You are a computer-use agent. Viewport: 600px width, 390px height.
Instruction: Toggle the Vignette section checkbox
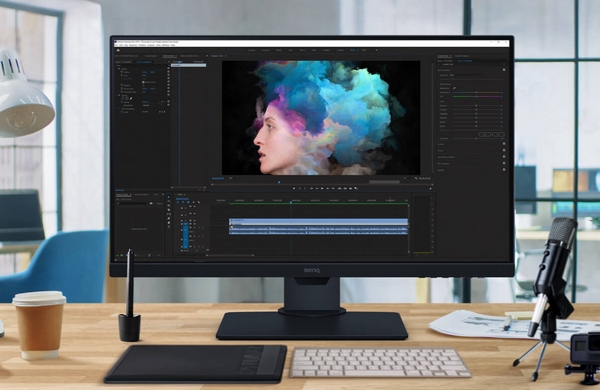tap(504, 170)
